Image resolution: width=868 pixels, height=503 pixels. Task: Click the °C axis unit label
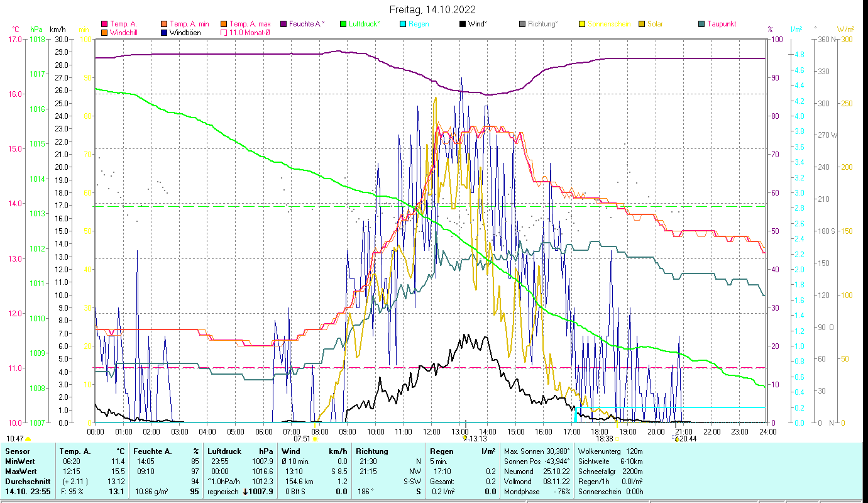pos(16,30)
